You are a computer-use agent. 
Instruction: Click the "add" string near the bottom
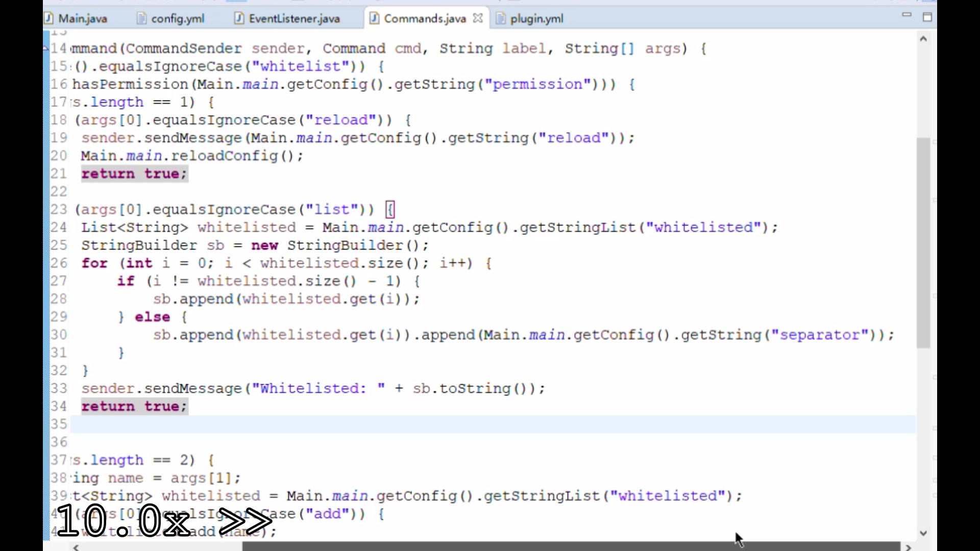click(327, 514)
